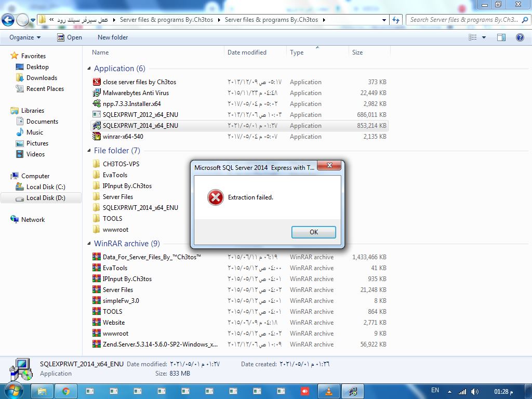The image size is (532, 399).
Task: Select the simpleFw_3.0 archive icon
Action: pyautogui.click(x=97, y=300)
